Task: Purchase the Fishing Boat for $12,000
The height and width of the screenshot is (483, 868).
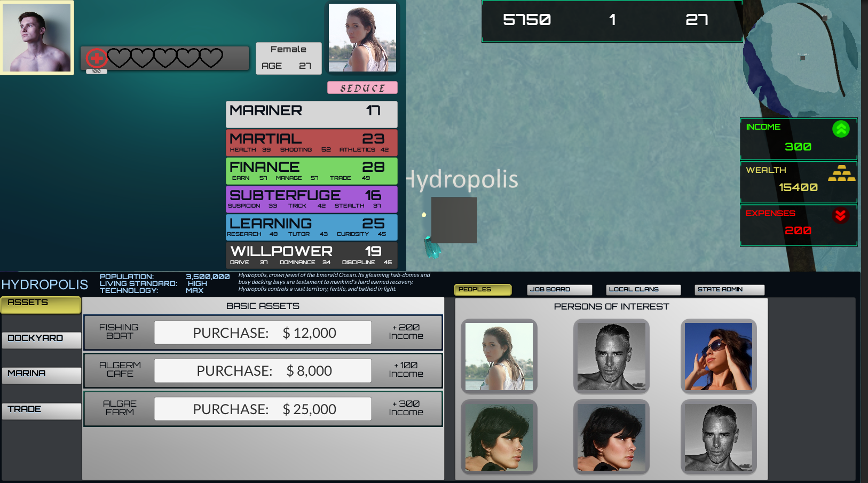Action: (263, 332)
